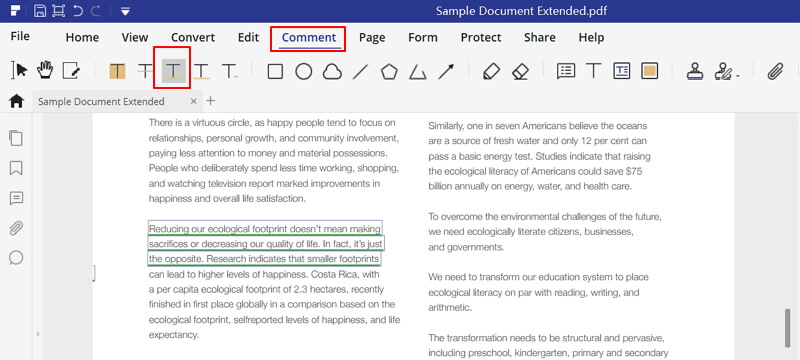Go to the Home screen icon
The height and width of the screenshot is (360, 800).
click(16, 101)
